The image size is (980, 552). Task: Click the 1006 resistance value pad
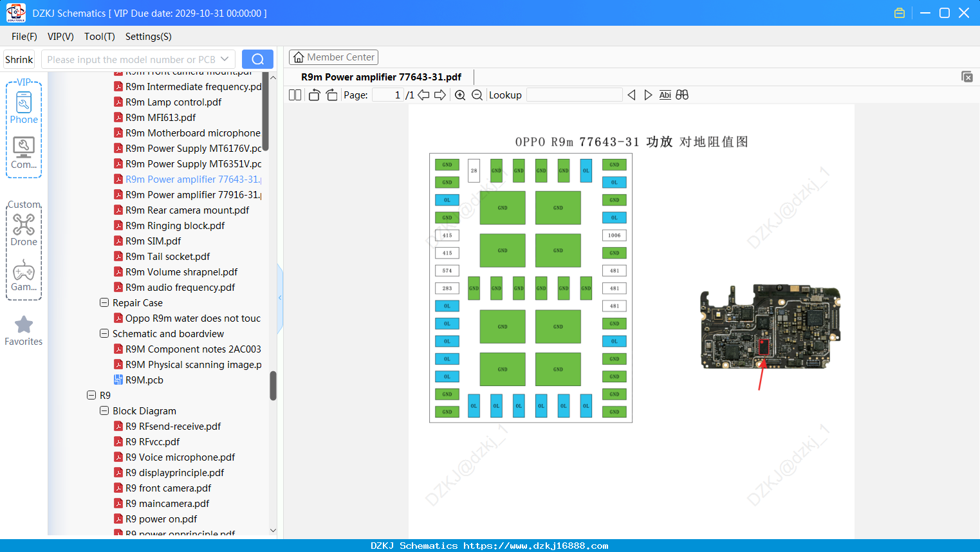(614, 235)
